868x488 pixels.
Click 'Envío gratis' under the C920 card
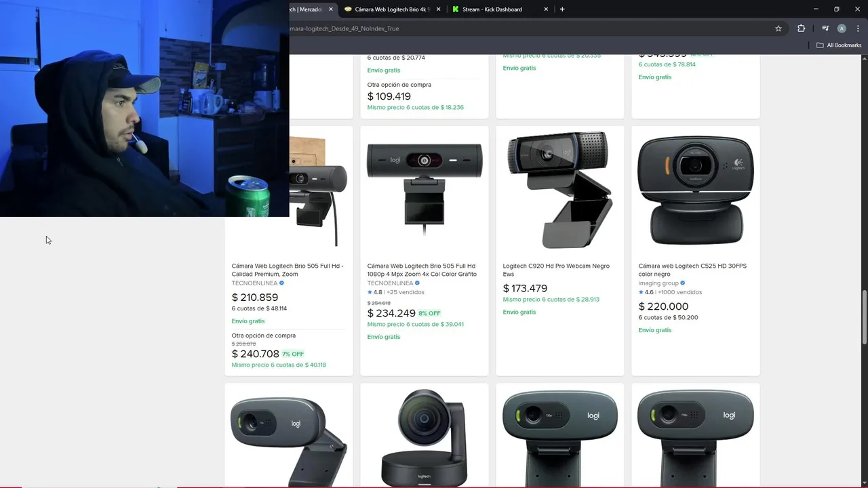click(x=519, y=312)
